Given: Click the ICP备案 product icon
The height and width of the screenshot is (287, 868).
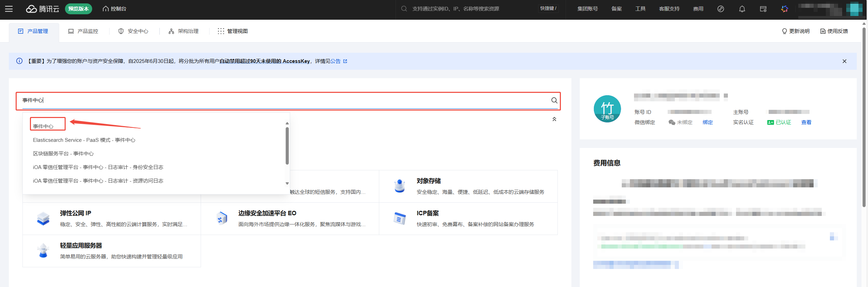Looking at the screenshot, I should [x=399, y=218].
